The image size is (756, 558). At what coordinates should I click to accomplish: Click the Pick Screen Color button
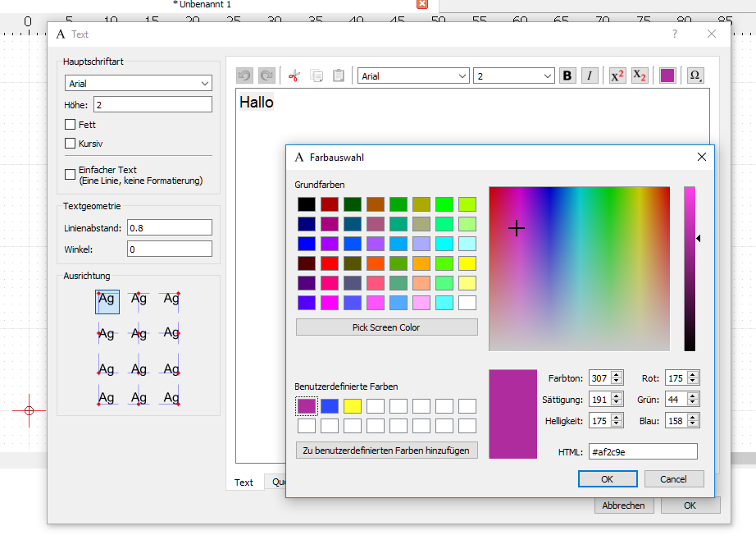pyautogui.click(x=386, y=327)
